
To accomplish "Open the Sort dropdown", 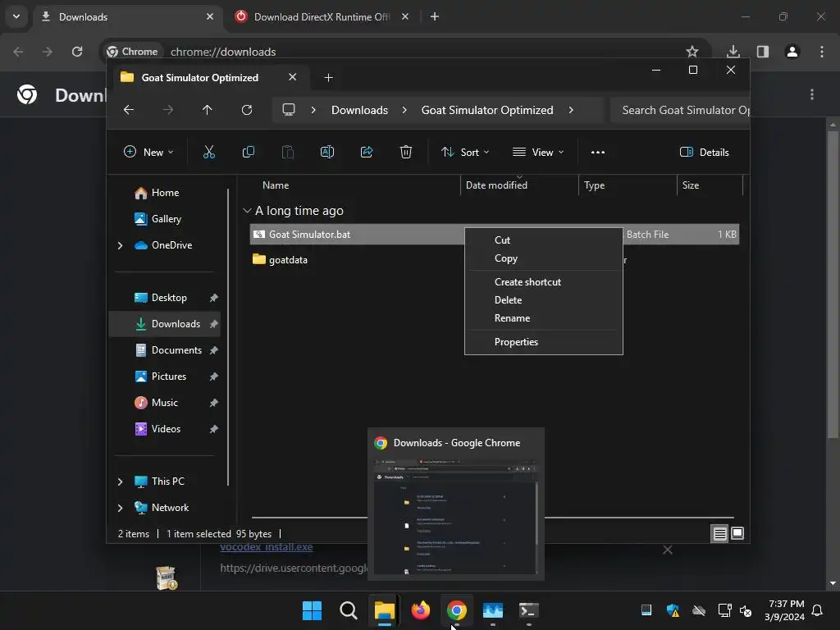I will click(x=464, y=152).
